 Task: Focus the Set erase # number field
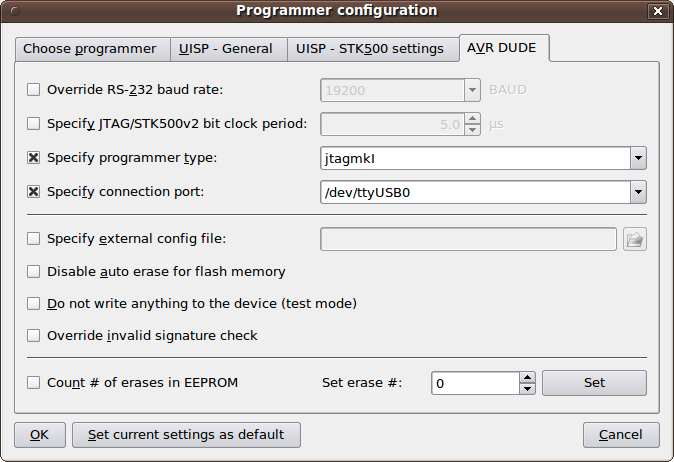(x=475, y=383)
